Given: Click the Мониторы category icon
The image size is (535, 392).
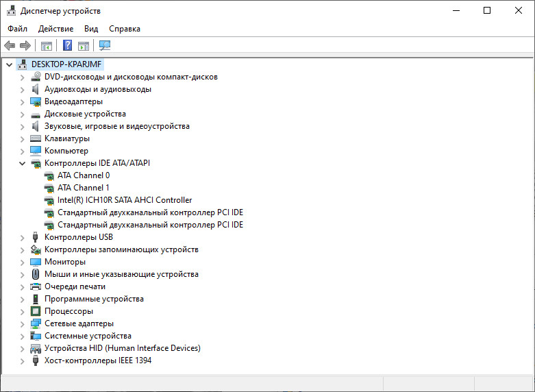Looking at the screenshot, I should coord(36,262).
